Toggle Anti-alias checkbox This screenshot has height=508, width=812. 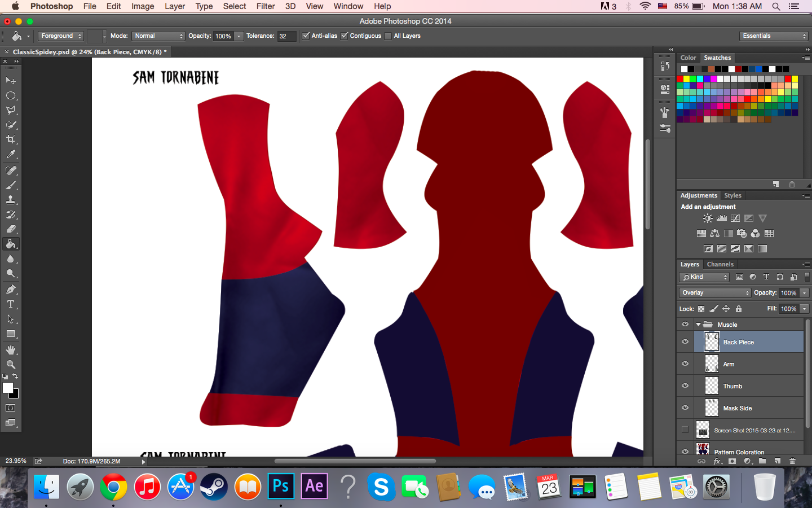pos(306,36)
